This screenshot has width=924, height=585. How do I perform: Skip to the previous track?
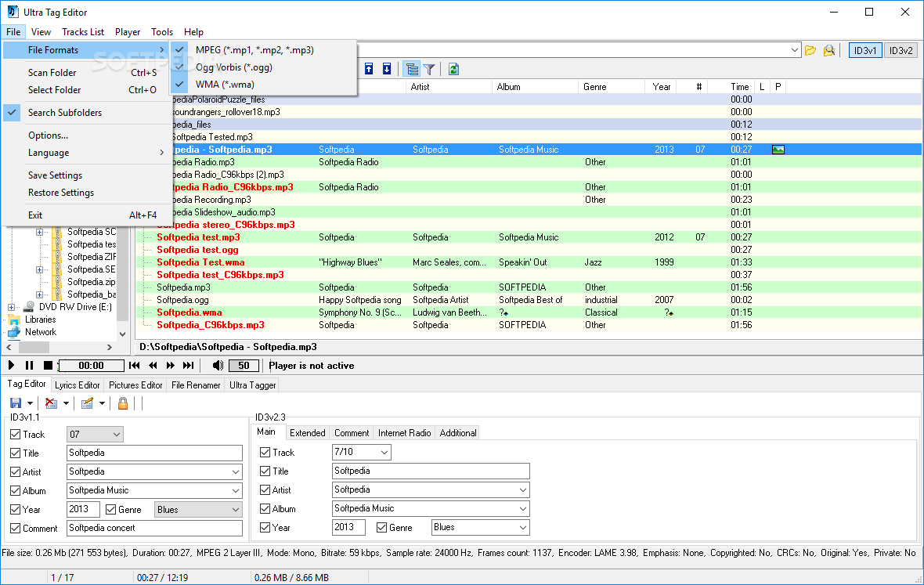(135, 365)
